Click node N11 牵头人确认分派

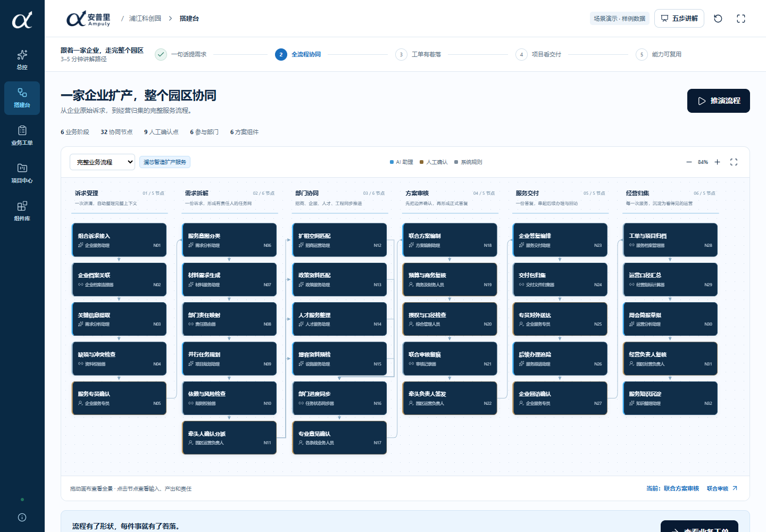[229, 438]
